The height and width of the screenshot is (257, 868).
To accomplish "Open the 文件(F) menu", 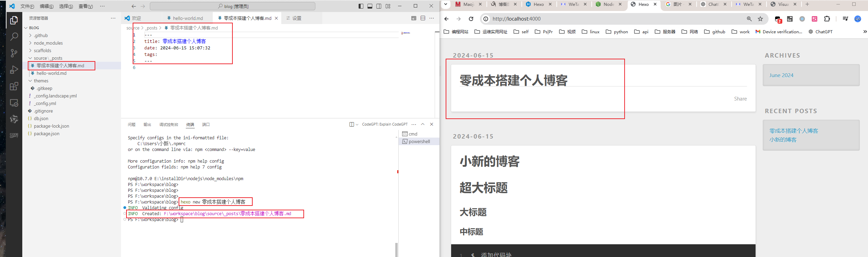I will (x=27, y=6).
